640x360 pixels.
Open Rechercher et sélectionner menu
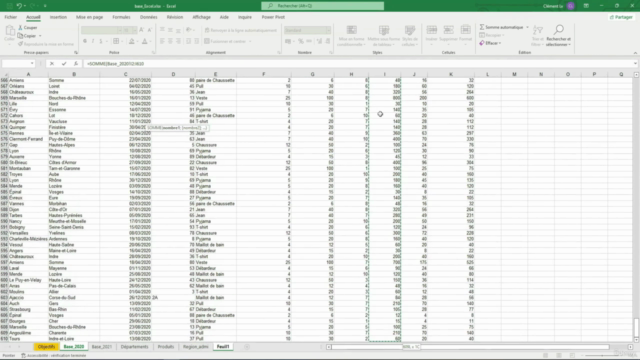tap(558, 36)
